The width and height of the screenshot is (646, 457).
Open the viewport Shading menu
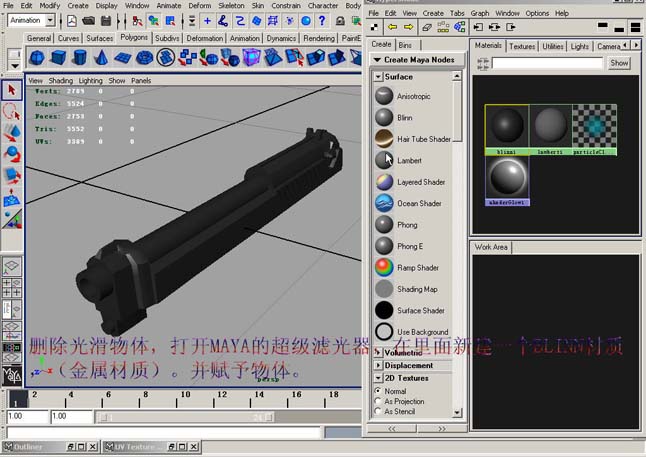pos(61,80)
